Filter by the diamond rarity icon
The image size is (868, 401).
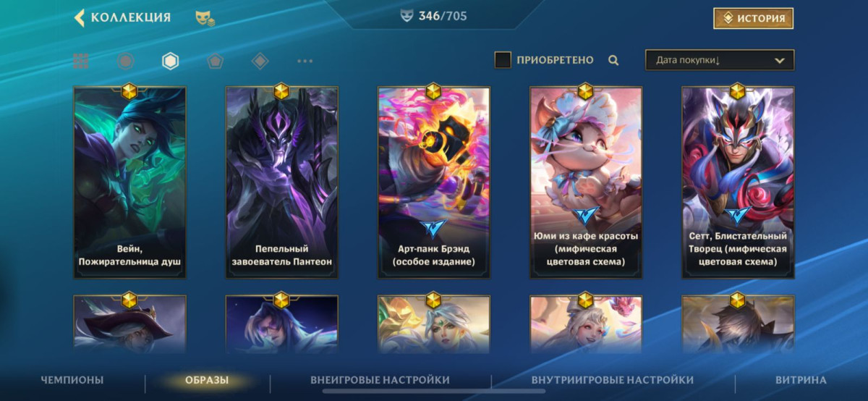pyautogui.click(x=260, y=62)
